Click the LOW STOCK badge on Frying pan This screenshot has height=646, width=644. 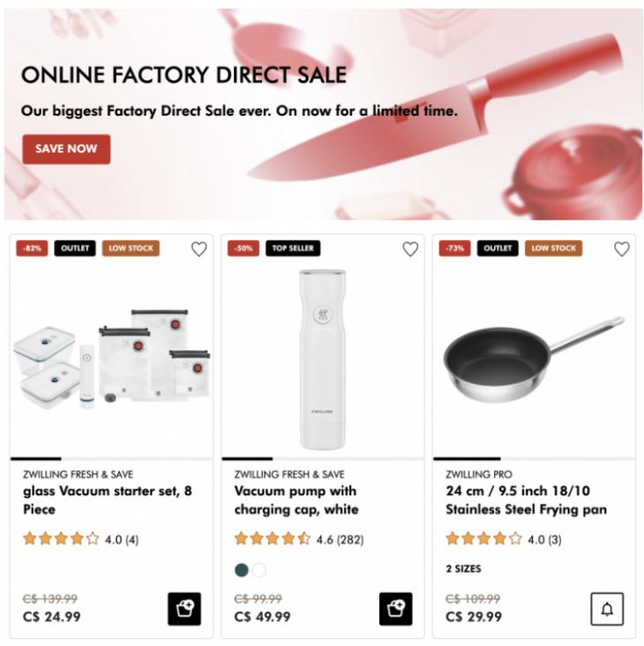[553, 248]
